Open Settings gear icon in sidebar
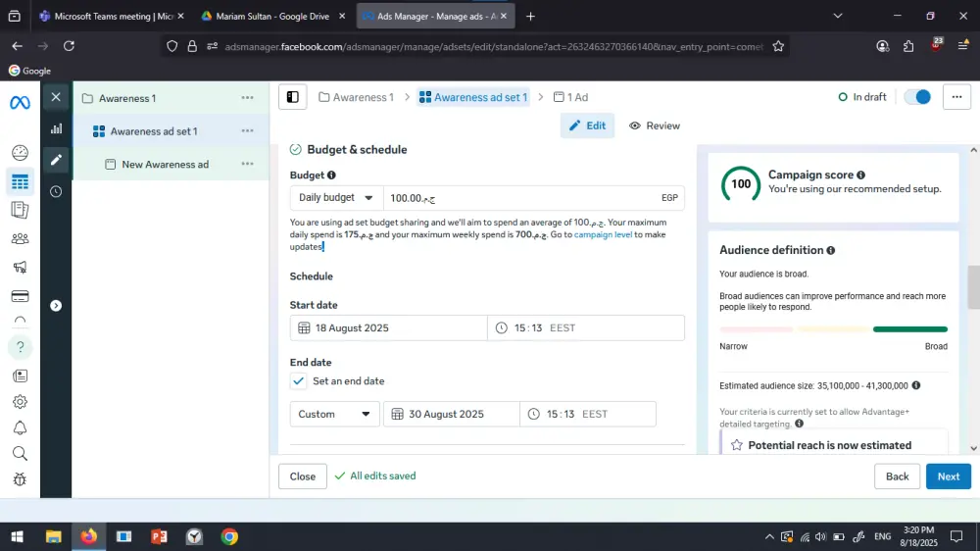This screenshot has width=980, height=551. (20, 402)
